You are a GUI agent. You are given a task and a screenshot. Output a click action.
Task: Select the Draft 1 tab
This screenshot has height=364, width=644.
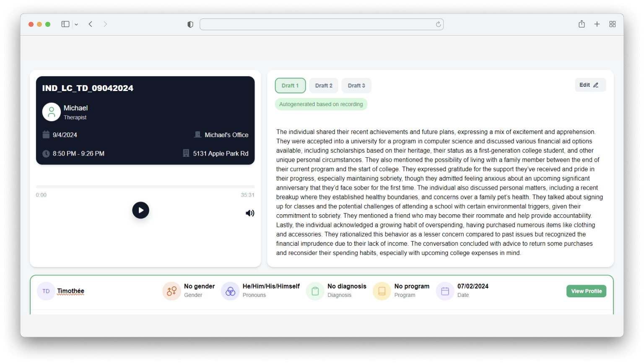click(x=290, y=86)
